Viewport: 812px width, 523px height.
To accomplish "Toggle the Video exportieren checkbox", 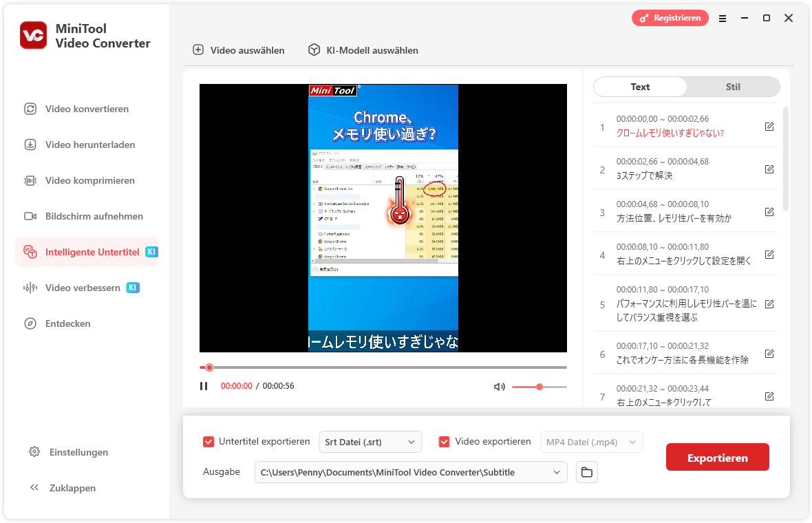I will coord(444,442).
